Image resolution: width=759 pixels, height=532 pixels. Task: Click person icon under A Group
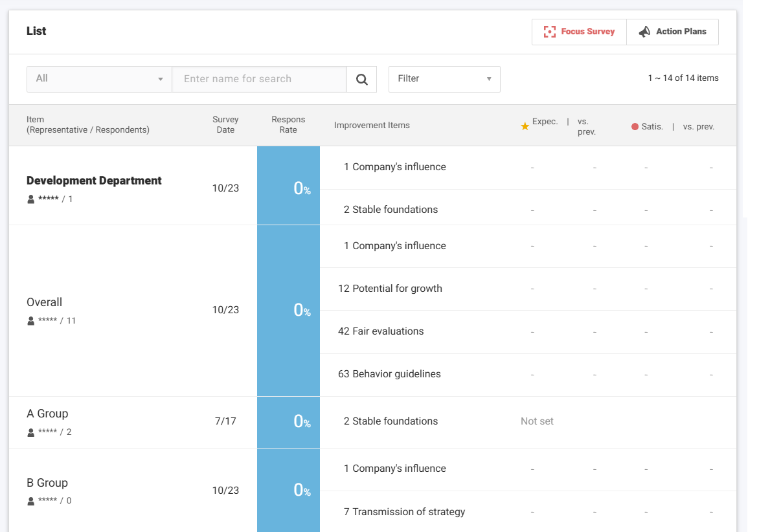(30, 432)
